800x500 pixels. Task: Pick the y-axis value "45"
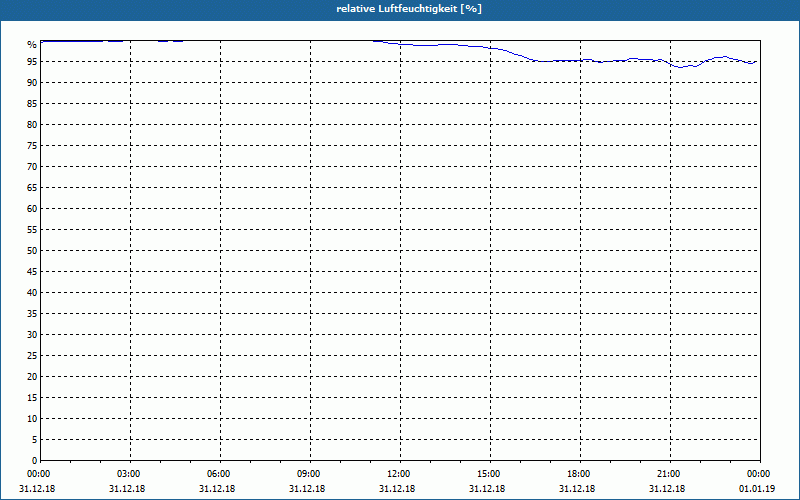click(32, 272)
